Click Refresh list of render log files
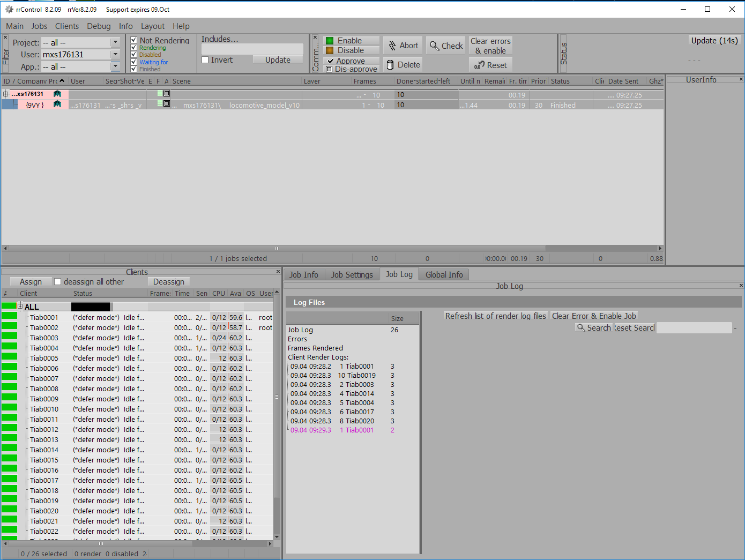Image resolution: width=745 pixels, height=560 pixels. (x=495, y=316)
